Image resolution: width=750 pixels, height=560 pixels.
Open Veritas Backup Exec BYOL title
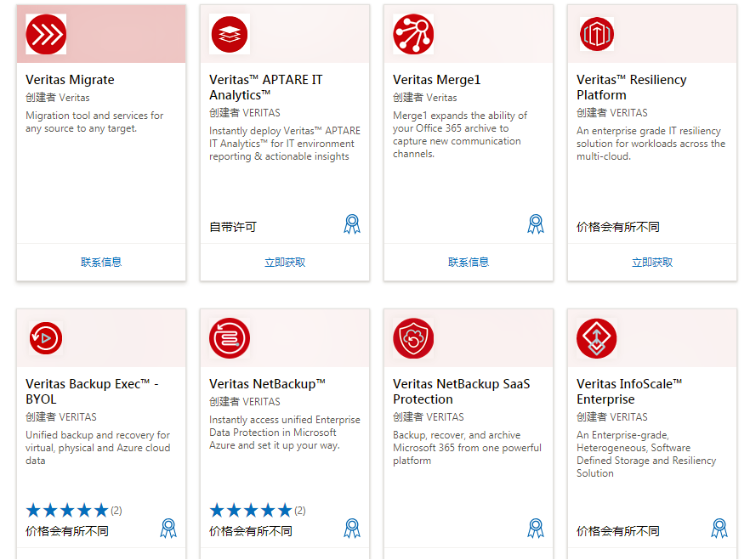coord(92,392)
